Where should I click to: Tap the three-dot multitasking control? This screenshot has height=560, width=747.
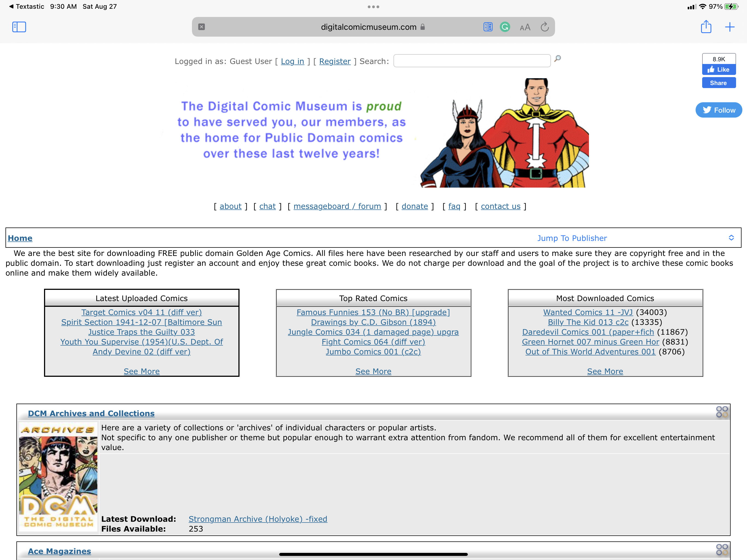tap(373, 7)
